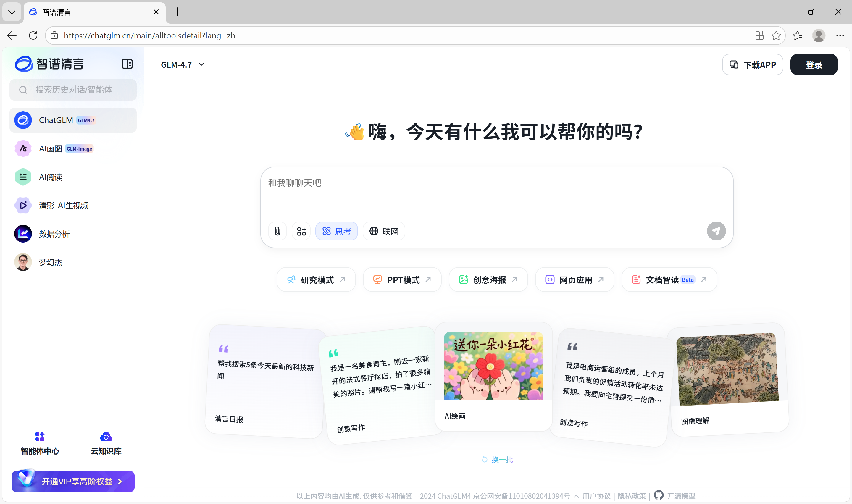This screenshot has width=852, height=504.
Task: Collapse the footer disclaimer chevron
Action: coord(576,496)
